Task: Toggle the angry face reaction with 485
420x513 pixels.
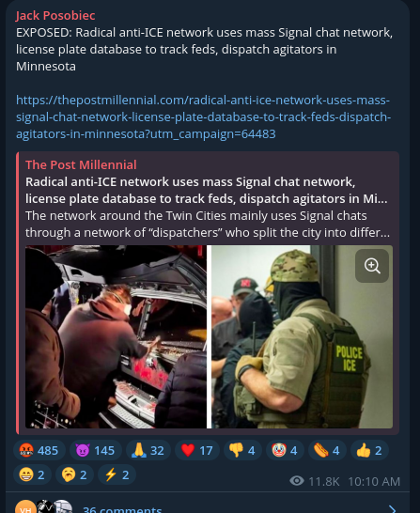Action: pos(39,450)
